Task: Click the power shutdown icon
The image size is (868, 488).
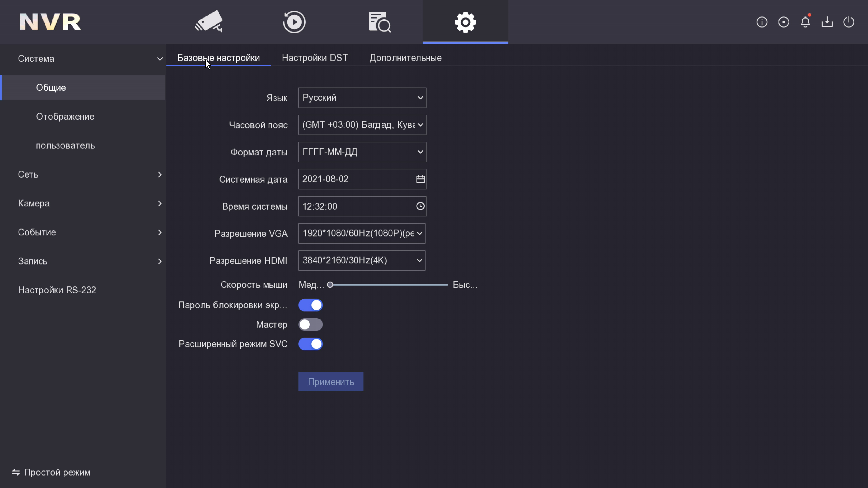Action: (849, 22)
